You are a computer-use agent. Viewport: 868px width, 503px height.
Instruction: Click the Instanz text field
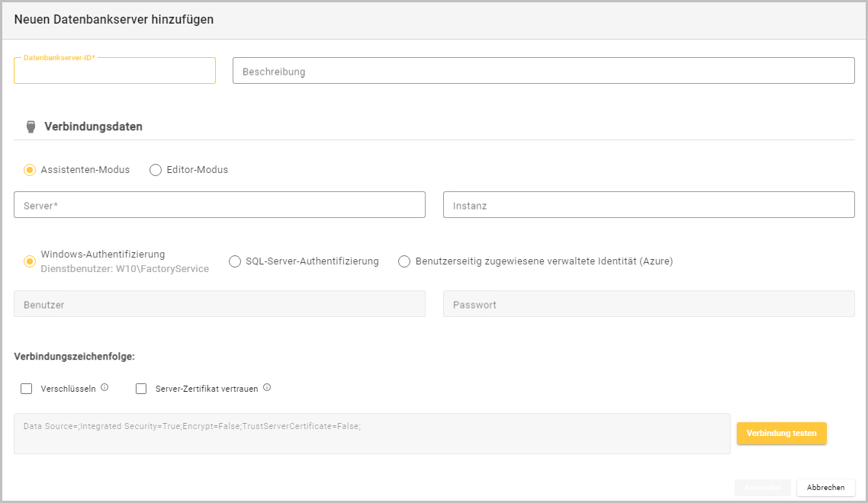point(648,205)
